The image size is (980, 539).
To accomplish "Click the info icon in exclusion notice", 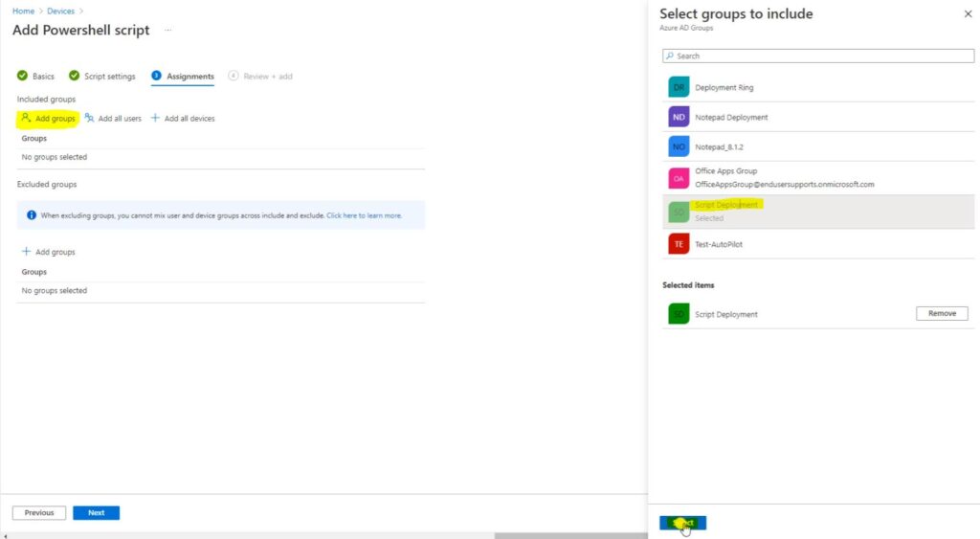I will pos(32,215).
